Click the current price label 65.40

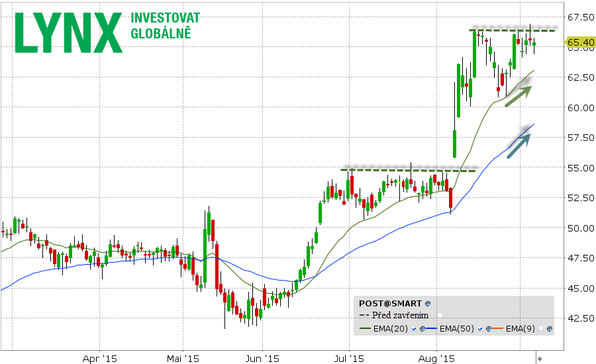581,42
